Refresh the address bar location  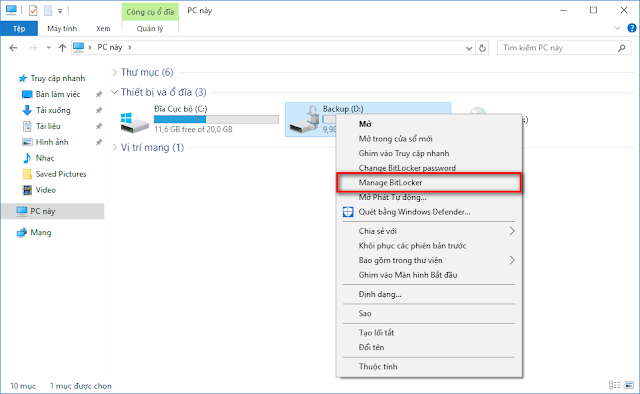pos(482,48)
